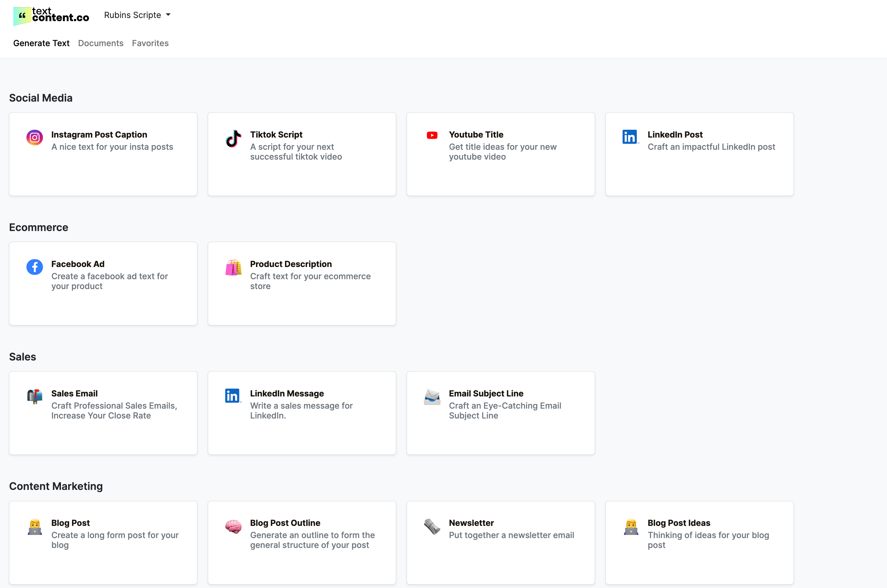Click the Instagram logo icon
The image size is (887, 588).
pyautogui.click(x=35, y=138)
